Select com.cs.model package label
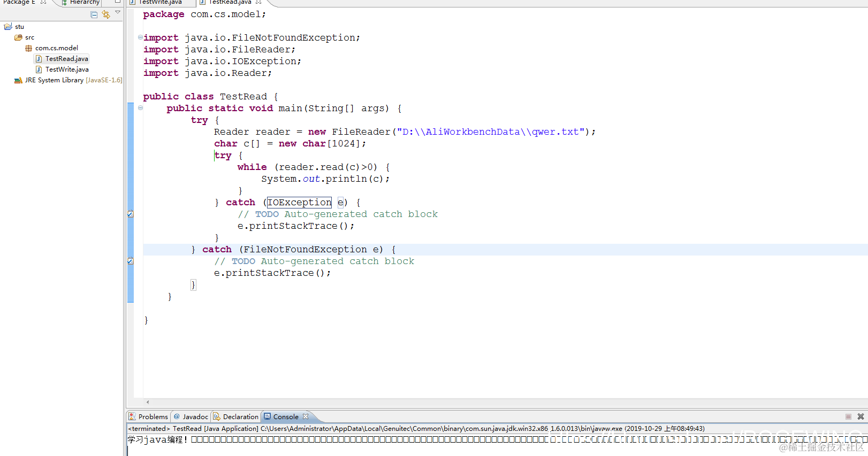The image size is (868, 456). [57, 48]
